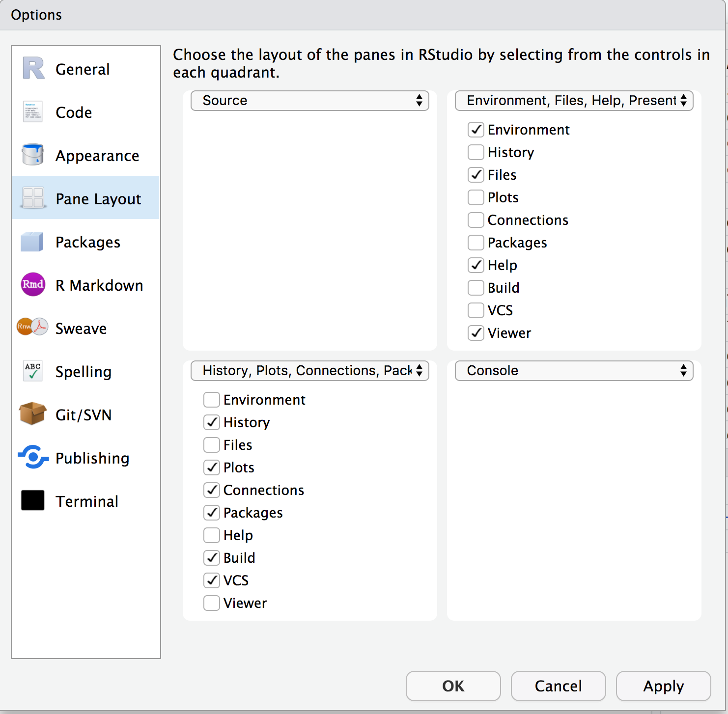The height and width of the screenshot is (714, 728).
Task: Click the Cancel button
Action: click(558, 686)
